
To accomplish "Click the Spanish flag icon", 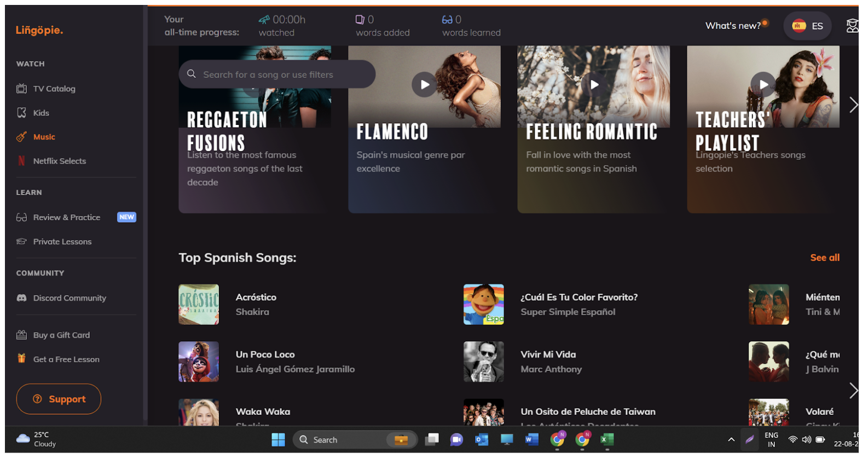I will (799, 25).
